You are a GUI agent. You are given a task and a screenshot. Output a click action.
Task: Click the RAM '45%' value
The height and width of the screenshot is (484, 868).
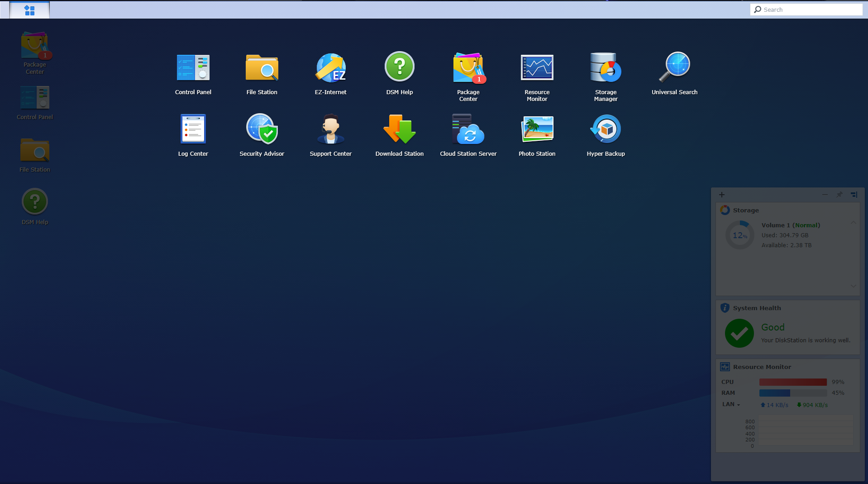click(838, 393)
